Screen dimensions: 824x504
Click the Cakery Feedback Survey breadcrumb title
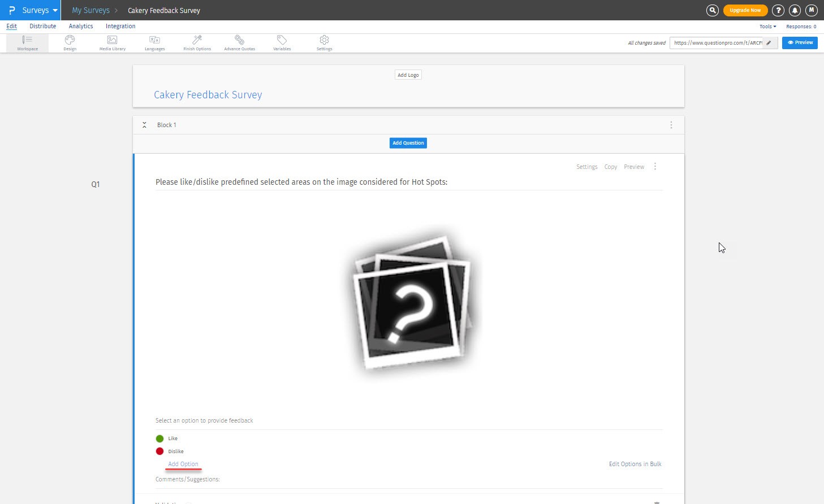(164, 10)
